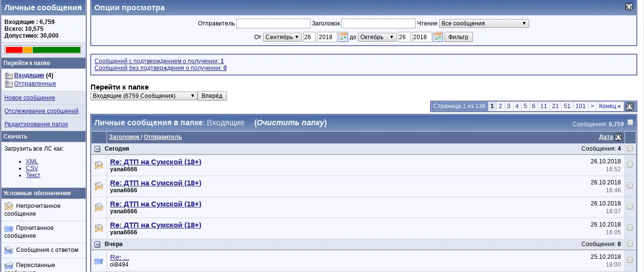Sort by Дата column link
Viewport: 644px width, 272px height.
pos(606,137)
